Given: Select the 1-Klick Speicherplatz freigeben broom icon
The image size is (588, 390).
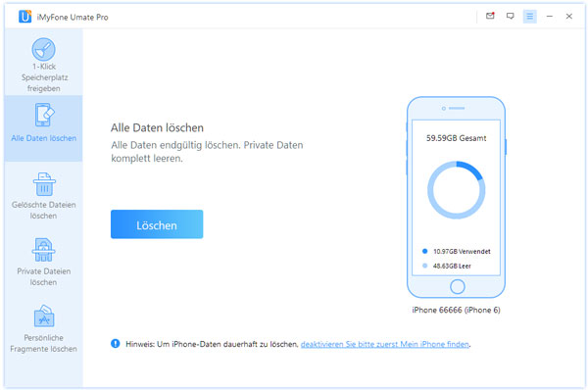Looking at the screenshot, I should point(43,49).
